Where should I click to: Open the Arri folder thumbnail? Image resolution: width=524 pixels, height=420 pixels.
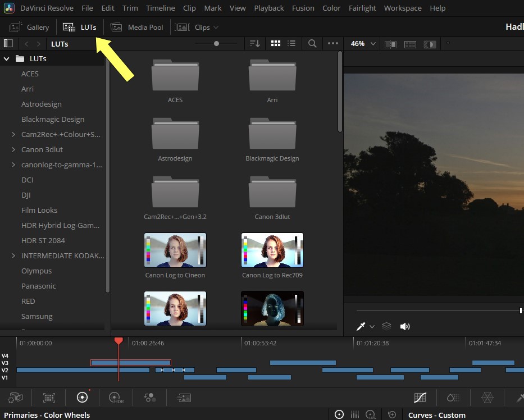(x=272, y=75)
